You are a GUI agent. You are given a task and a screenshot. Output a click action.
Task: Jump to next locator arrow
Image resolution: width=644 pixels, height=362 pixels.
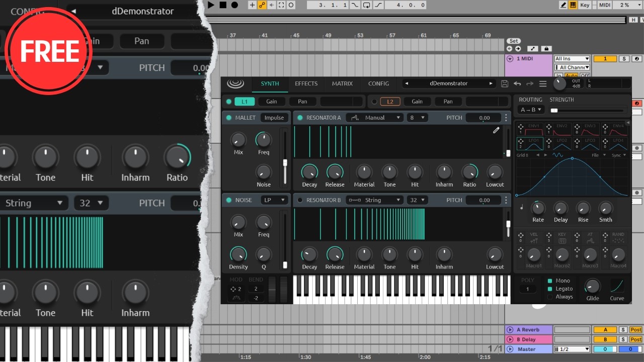[x=518, y=49]
